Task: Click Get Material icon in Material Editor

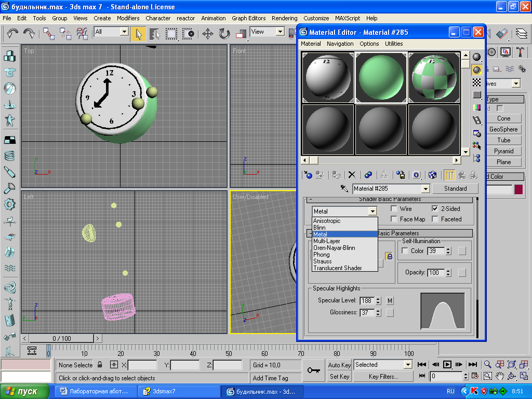Action: (x=308, y=175)
